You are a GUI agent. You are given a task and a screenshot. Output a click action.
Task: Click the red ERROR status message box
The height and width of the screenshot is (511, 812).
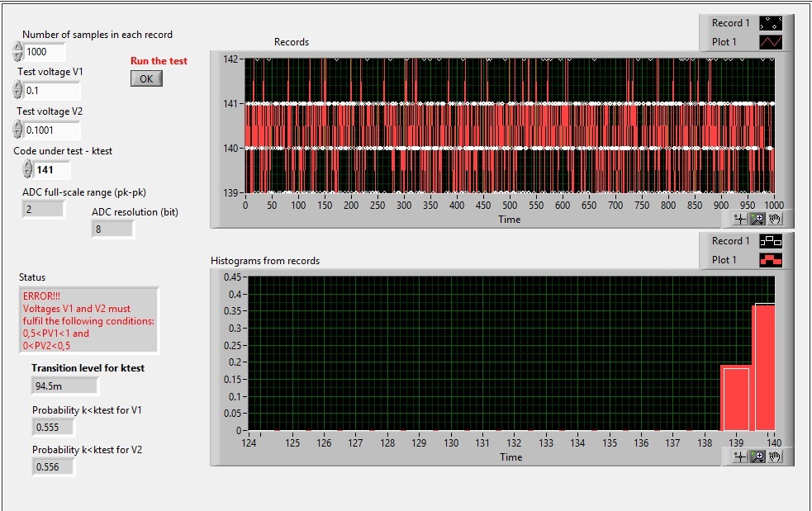tap(89, 320)
